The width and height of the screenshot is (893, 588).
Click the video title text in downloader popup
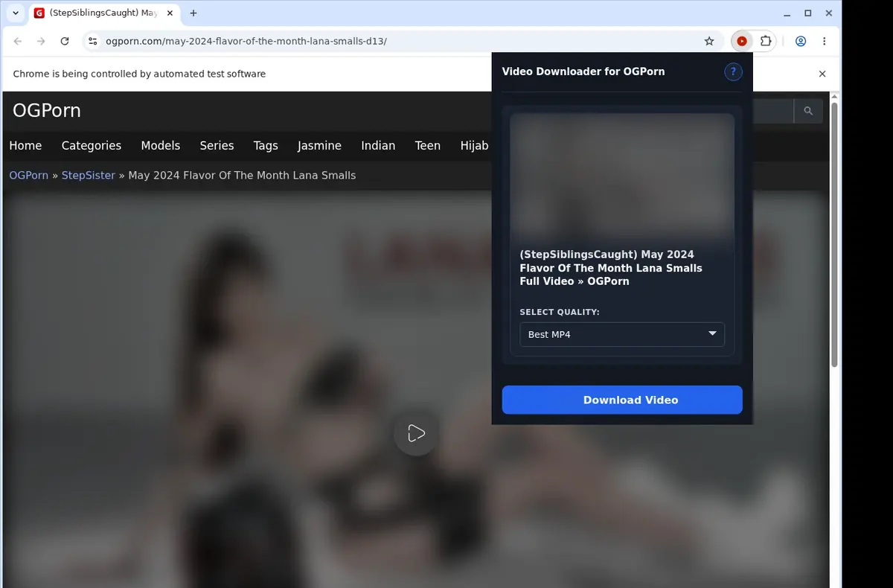(x=611, y=268)
